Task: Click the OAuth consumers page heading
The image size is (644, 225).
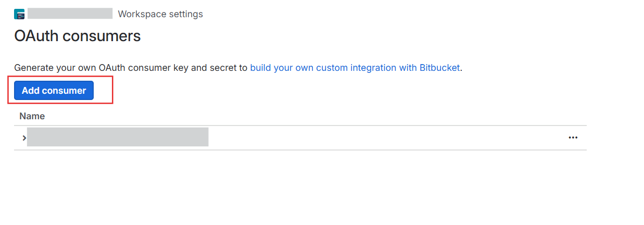Action: (x=78, y=36)
